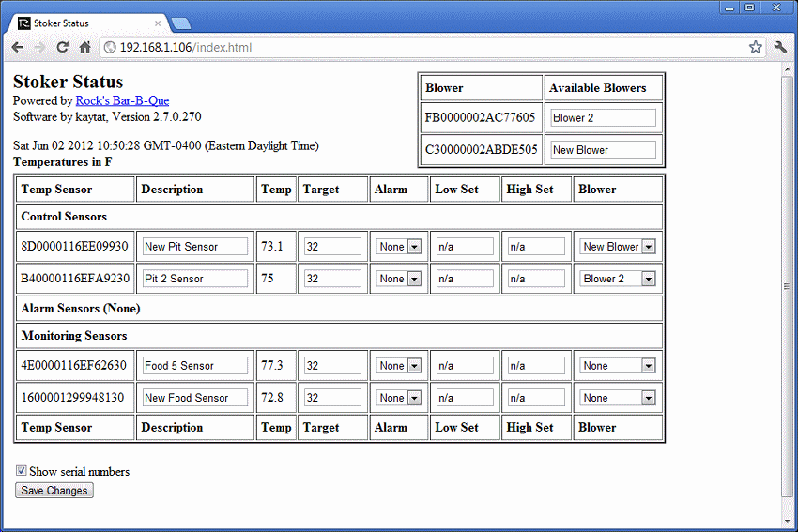Click the Alarm Sensors (None) row
This screenshot has width=798, height=532.
point(339,308)
